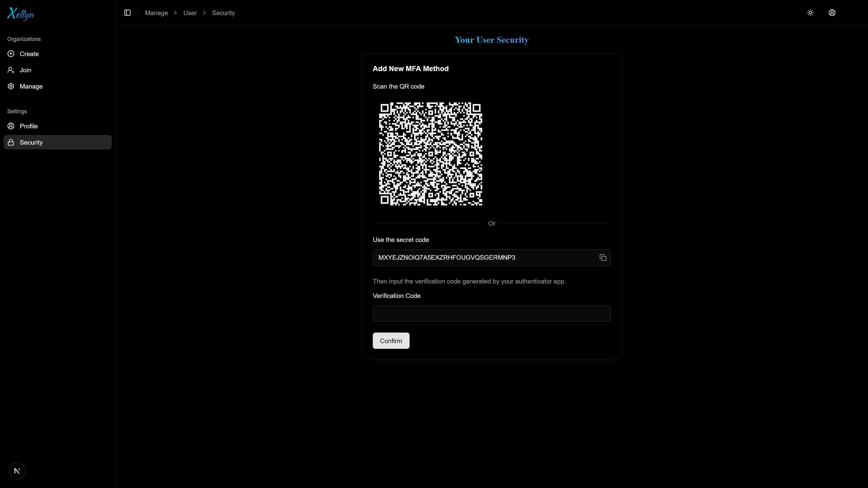
Task: Open Create organization in sidebar
Action: (58, 54)
